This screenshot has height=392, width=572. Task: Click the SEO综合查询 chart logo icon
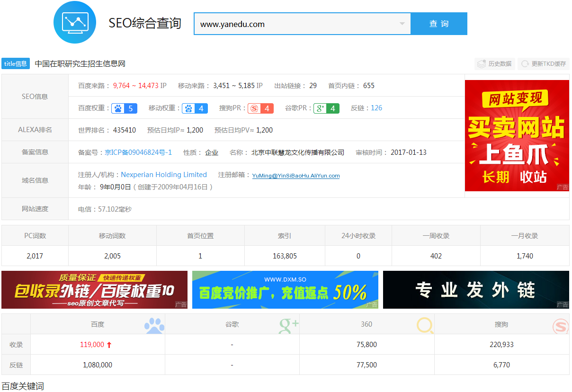tap(75, 22)
